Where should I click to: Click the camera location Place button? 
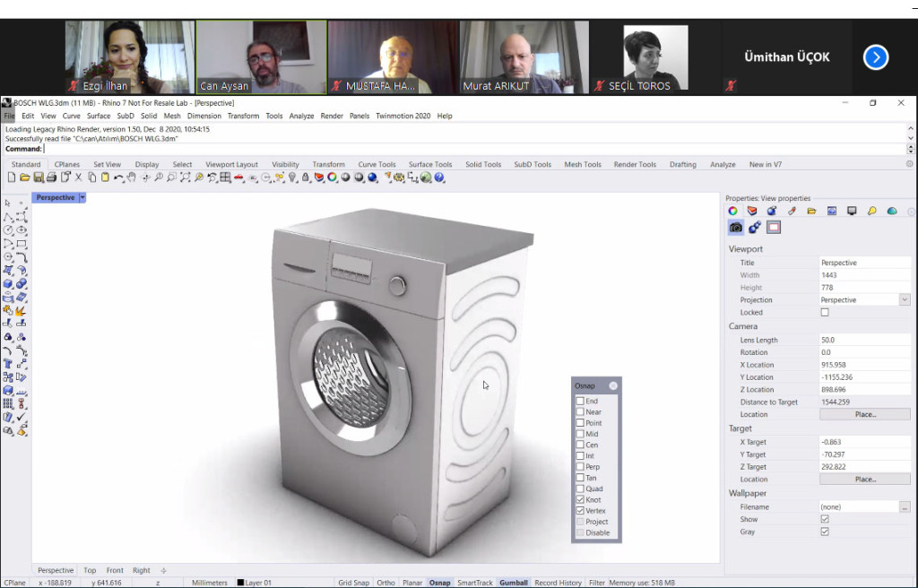(x=864, y=414)
